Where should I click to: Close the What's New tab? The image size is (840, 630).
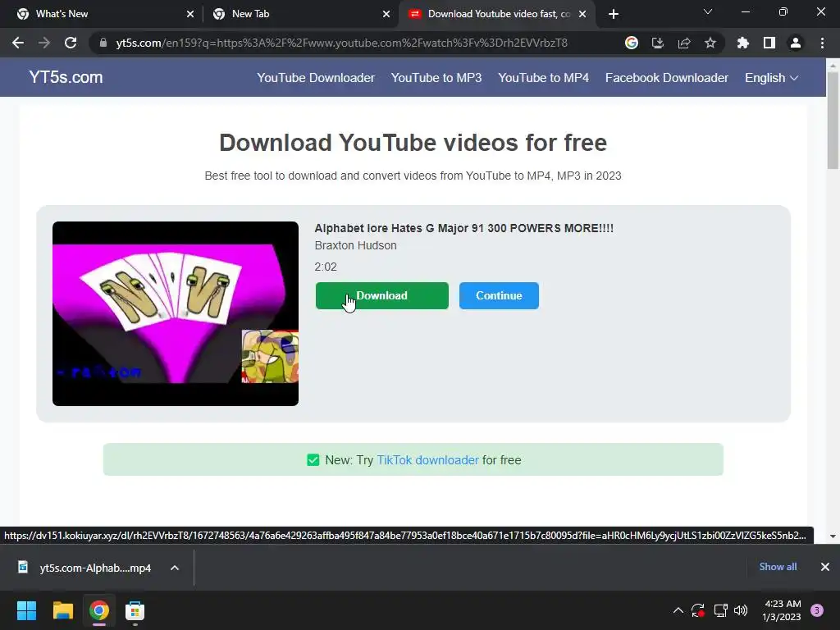click(190, 14)
